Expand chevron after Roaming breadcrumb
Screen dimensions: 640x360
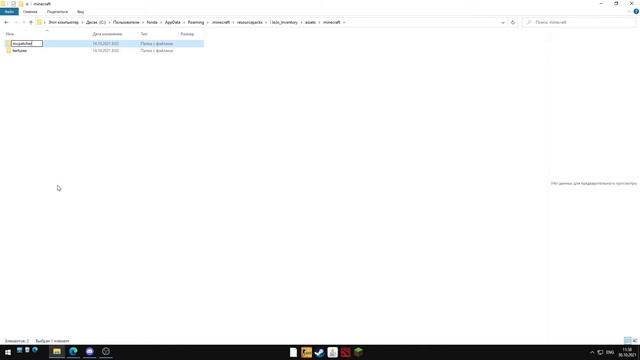point(208,22)
